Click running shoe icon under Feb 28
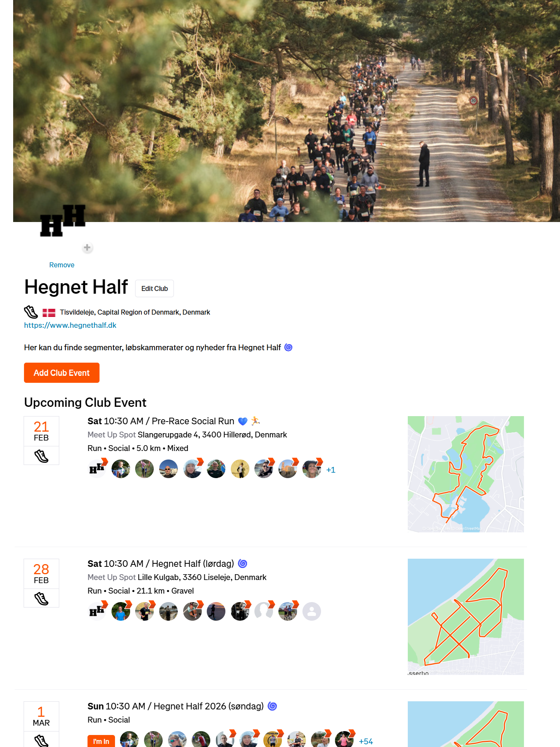This screenshot has height=747, width=560. (x=41, y=599)
